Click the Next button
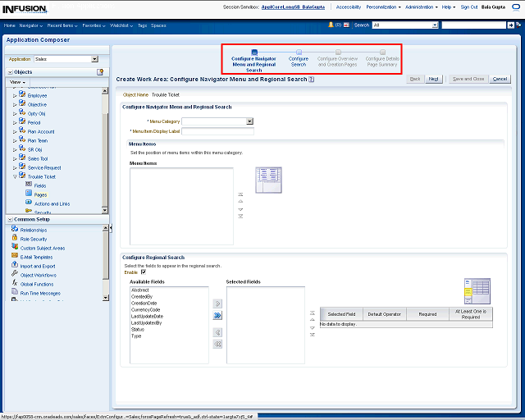Image resolution: width=525 pixels, height=420 pixels. point(433,79)
